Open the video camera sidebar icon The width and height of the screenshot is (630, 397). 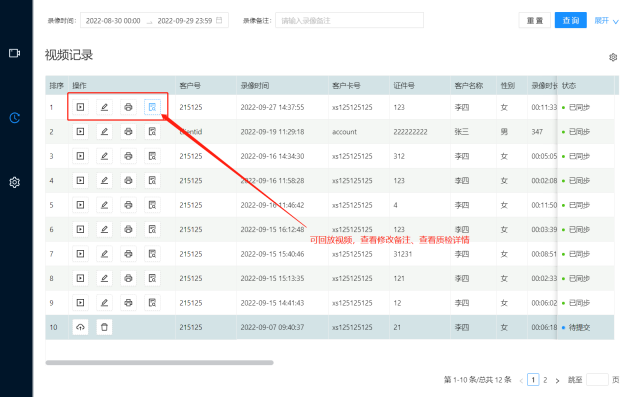(x=14, y=53)
